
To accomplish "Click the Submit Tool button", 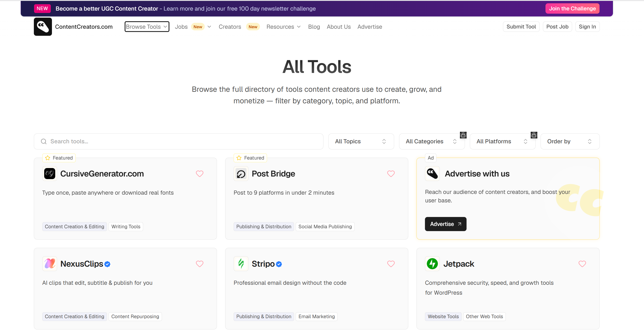I will click(x=521, y=27).
